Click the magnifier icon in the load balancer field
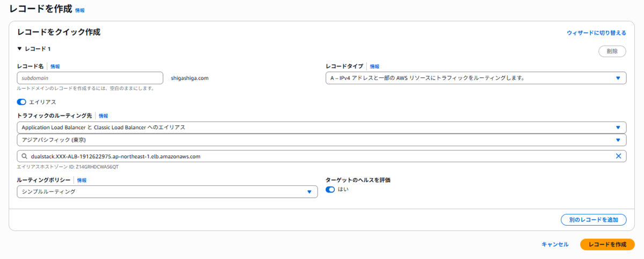644x259 pixels. pos(24,156)
